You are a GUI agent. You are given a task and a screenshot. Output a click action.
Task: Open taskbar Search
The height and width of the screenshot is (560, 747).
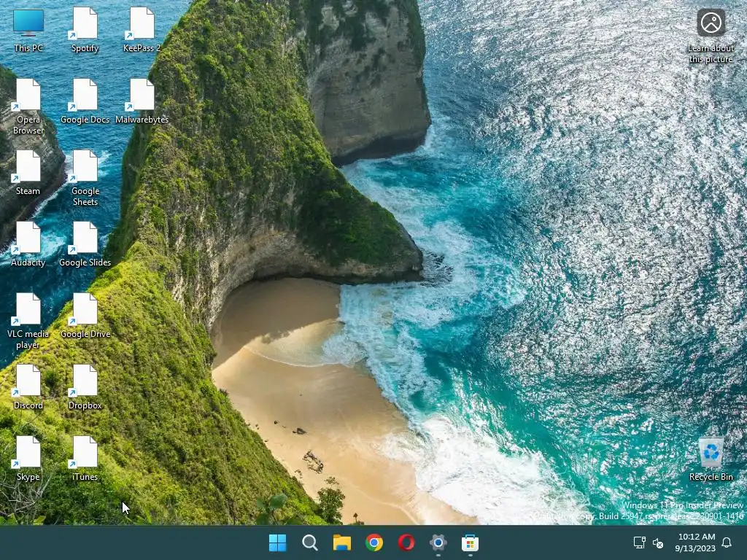click(309, 542)
